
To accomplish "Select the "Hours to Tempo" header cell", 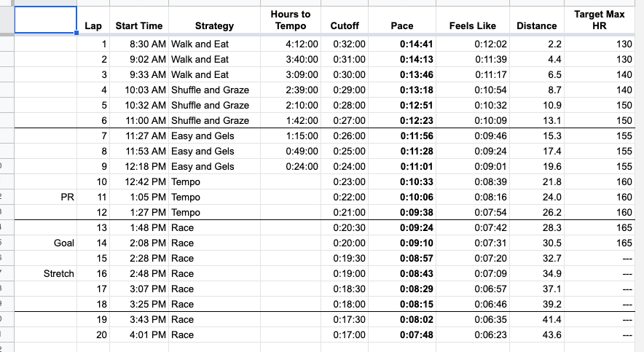I will coord(290,20).
